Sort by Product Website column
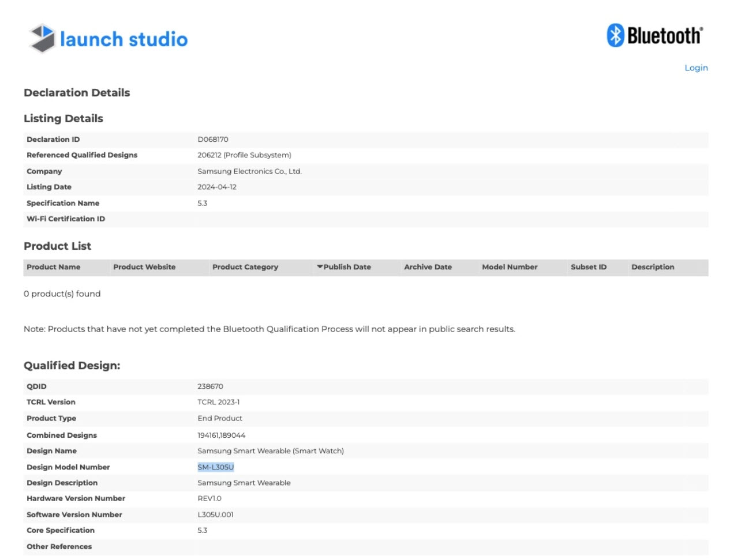Viewport: 730px width, 560px height. 144,267
